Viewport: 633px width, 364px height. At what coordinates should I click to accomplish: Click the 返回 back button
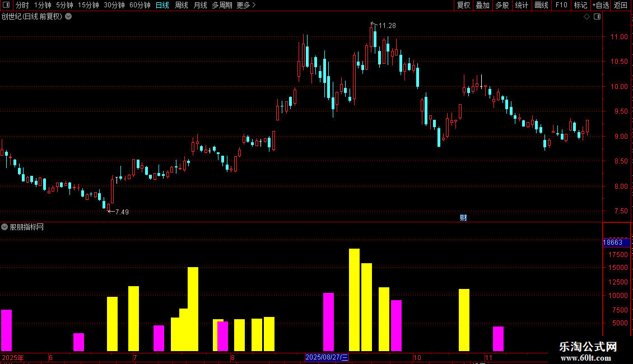tap(621, 5)
